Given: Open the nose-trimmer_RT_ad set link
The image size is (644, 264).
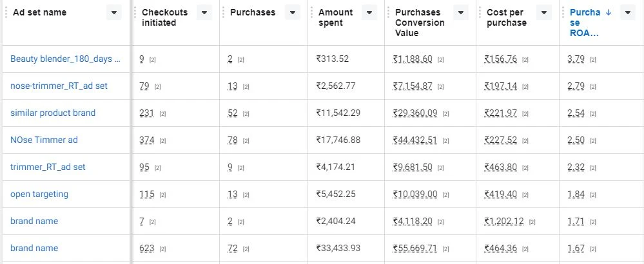Looking at the screenshot, I should click(59, 86).
